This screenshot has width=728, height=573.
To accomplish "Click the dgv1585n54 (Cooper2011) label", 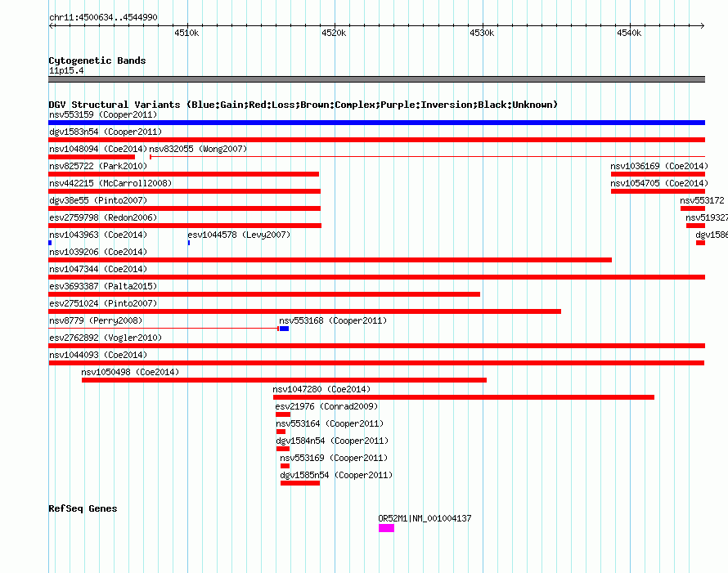I will click(x=336, y=475).
